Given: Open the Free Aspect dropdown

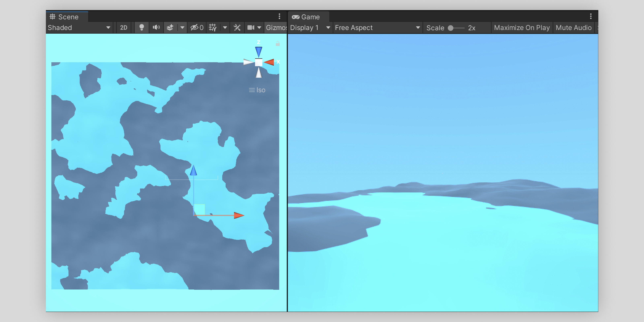Looking at the screenshot, I should [378, 28].
